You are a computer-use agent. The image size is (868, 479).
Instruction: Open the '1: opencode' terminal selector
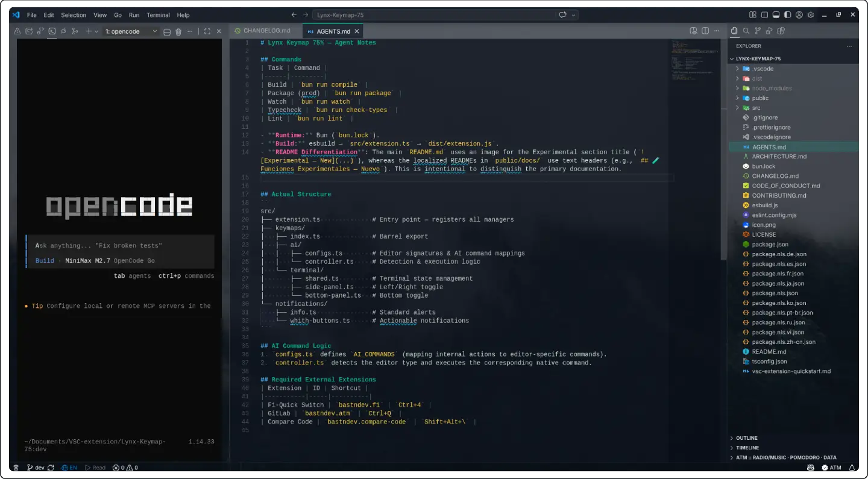coord(131,31)
